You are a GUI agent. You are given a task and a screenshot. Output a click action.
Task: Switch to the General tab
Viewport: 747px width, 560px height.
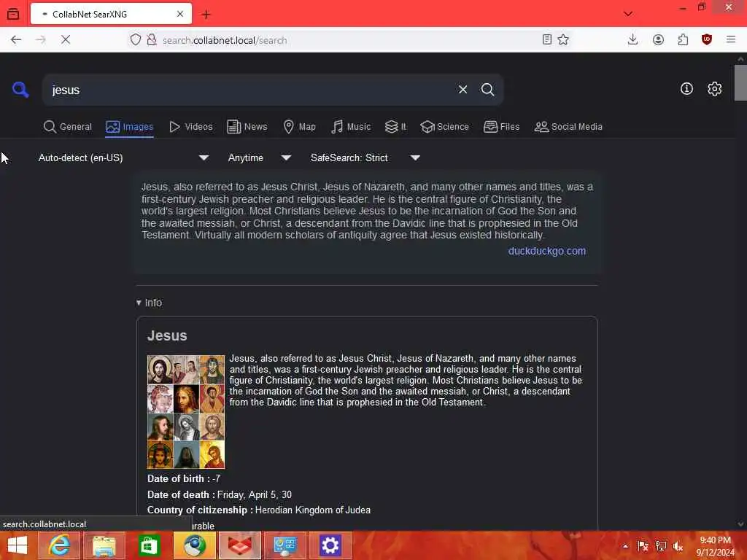point(68,127)
